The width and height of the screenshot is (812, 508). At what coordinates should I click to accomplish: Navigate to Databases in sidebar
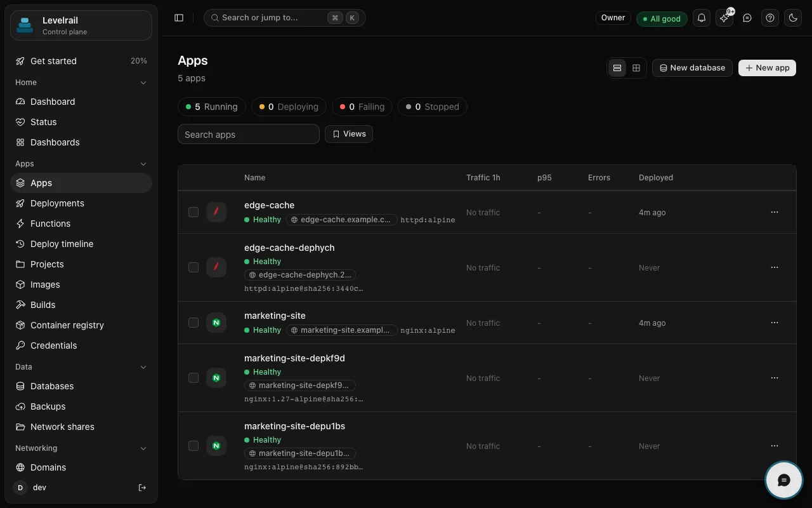[81, 386]
